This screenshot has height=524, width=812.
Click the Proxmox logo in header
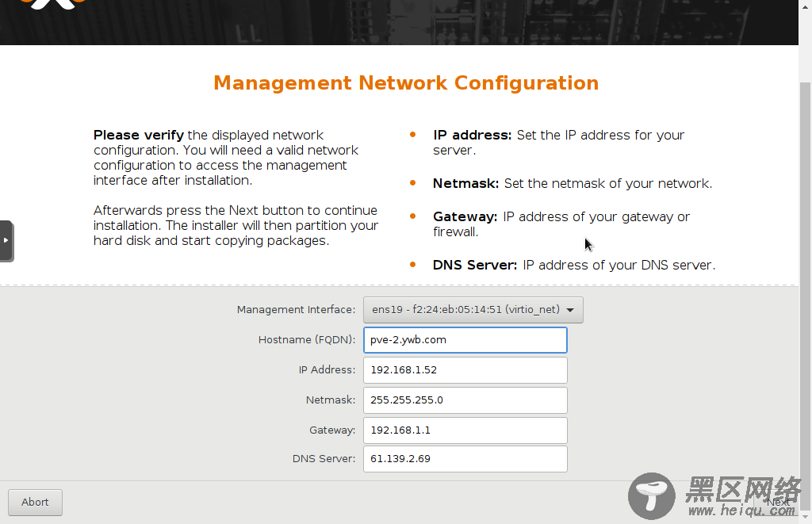tap(53, 4)
